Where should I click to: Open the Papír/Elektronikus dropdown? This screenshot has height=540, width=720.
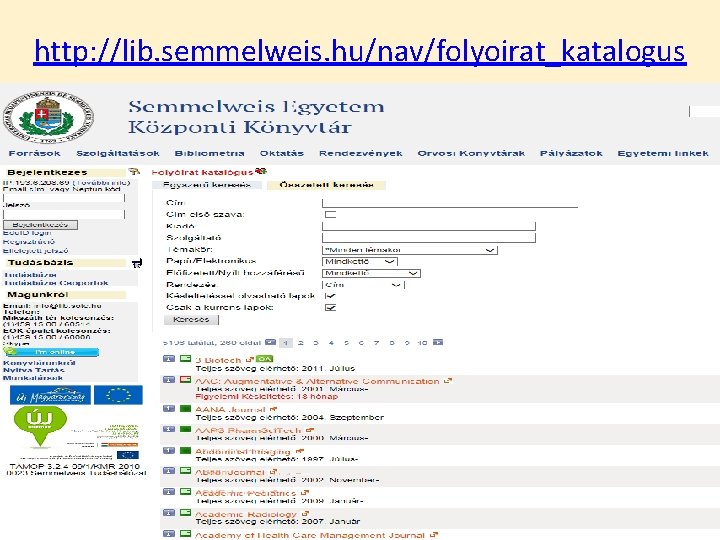click(x=360, y=261)
